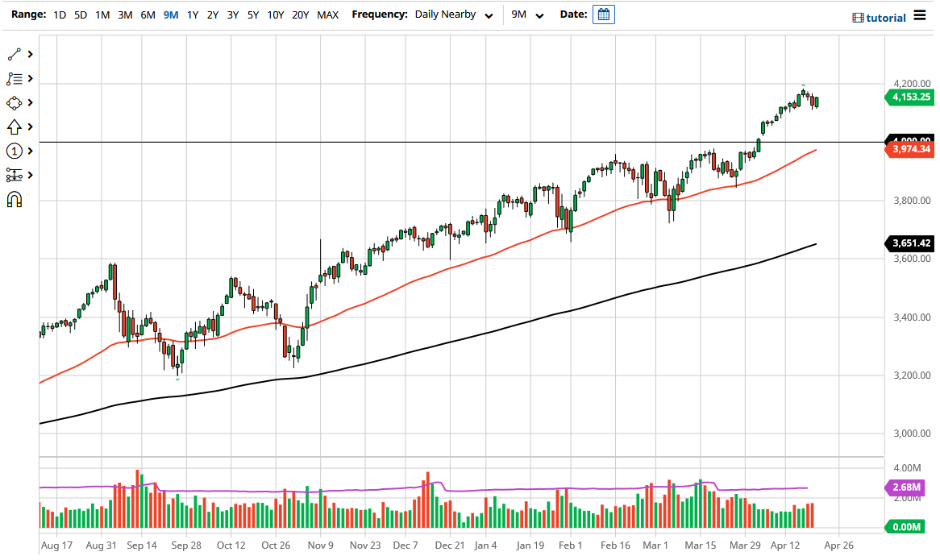
Task: Click the green 4,153.25 price label
Action: [x=909, y=97]
